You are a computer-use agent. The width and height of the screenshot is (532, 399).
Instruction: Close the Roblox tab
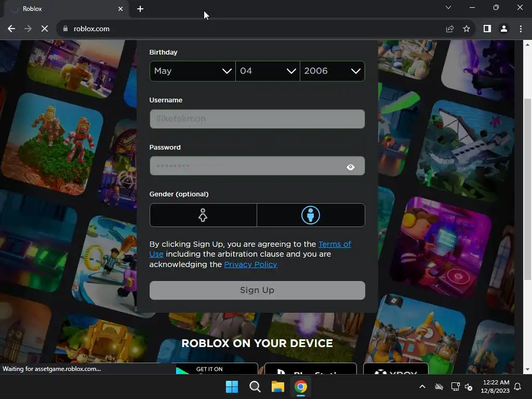point(121,9)
